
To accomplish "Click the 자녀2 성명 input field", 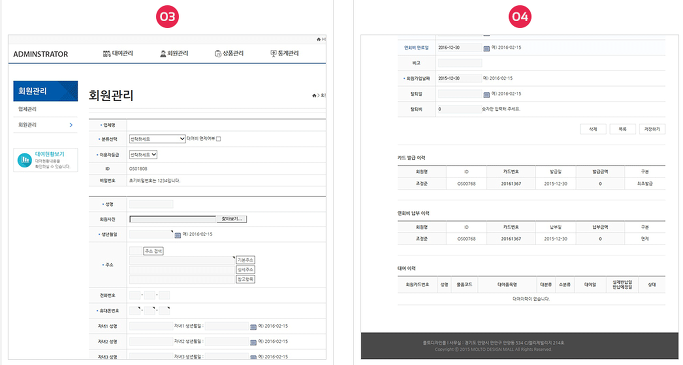I will [151, 341].
